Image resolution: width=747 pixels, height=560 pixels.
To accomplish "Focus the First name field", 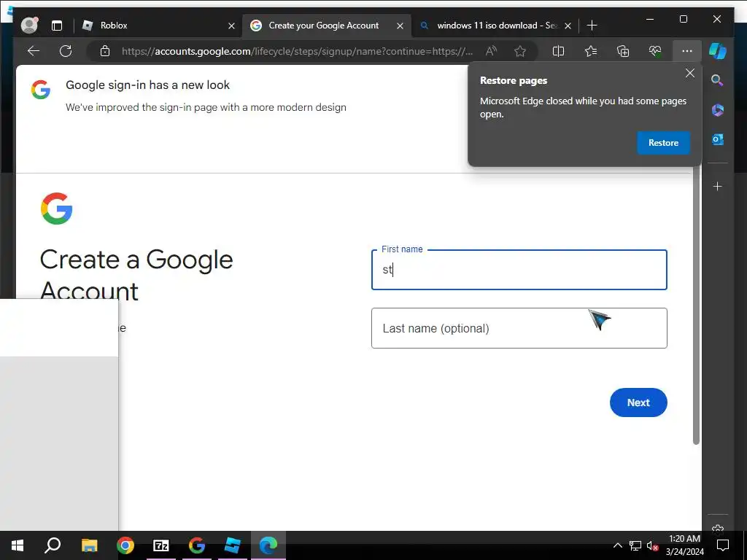I will tap(519, 270).
